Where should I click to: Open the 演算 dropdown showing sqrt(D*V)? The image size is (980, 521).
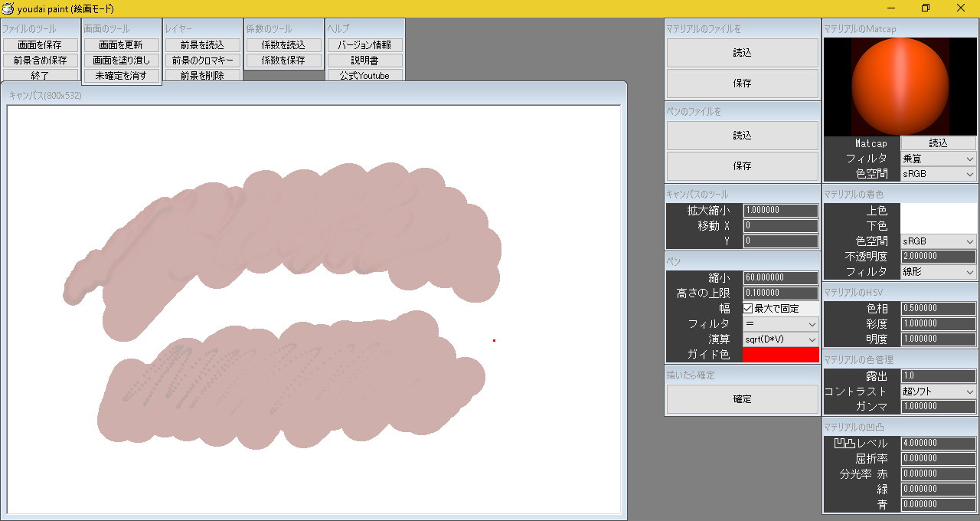pyautogui.click(x=779, y=339)
